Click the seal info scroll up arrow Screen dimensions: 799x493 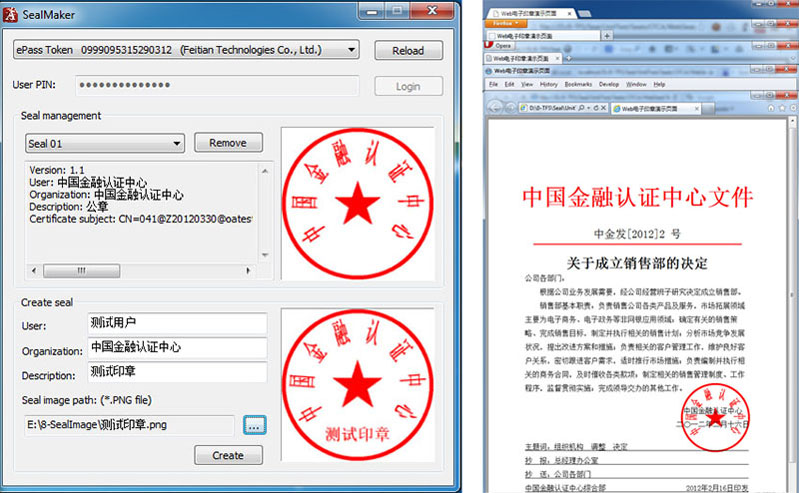pyautogui.click(x=265, y=171)
